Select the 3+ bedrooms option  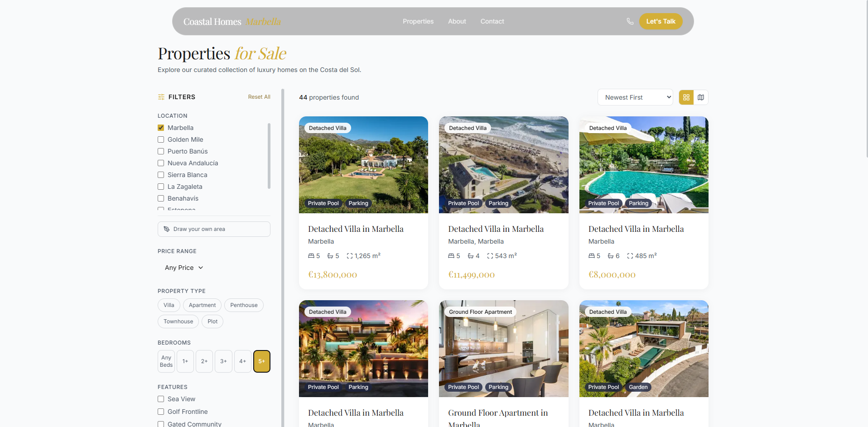click(x=223, y=361)
